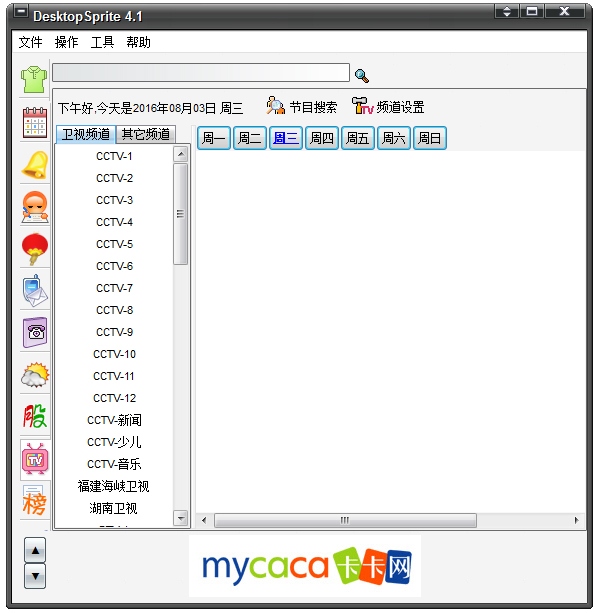The image size is (596, 613).
Task: Select the 周日 day button
Action: pyautogui.click(x=430, y=138)
